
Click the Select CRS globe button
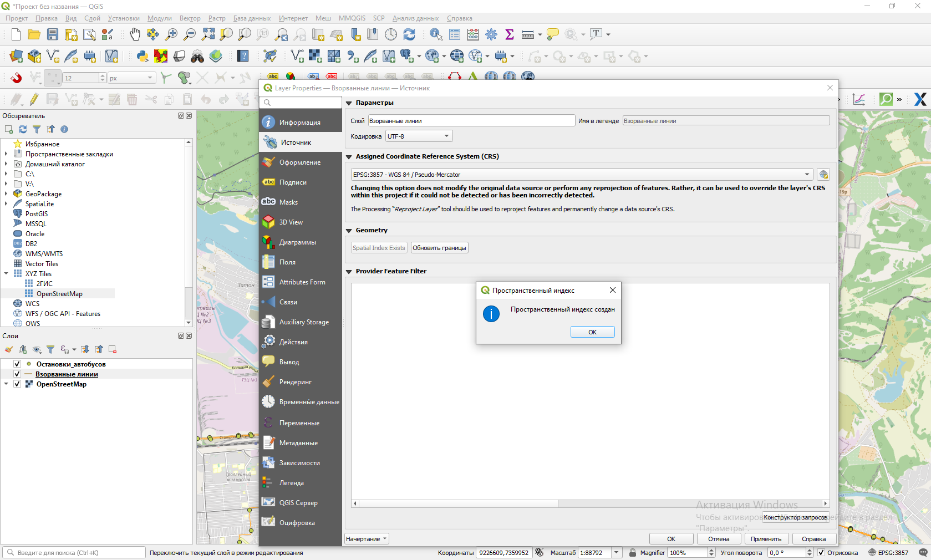pyautogui.click(x=823, y=175)
